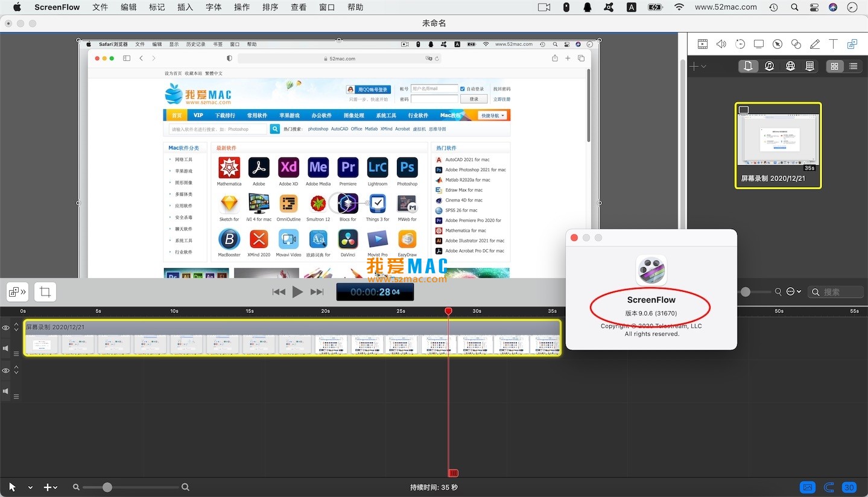
Task: Click the red playhead marker on ruler
Action: coord(448,311)
